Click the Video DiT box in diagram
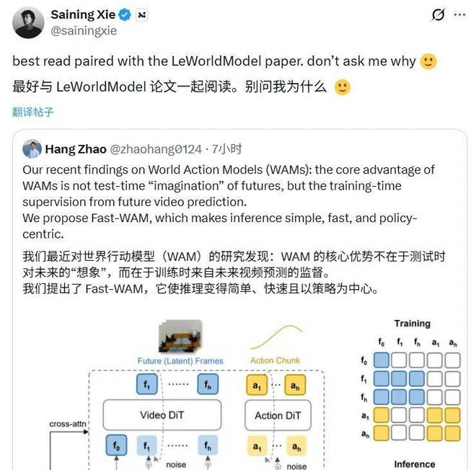 click(162, 414)
